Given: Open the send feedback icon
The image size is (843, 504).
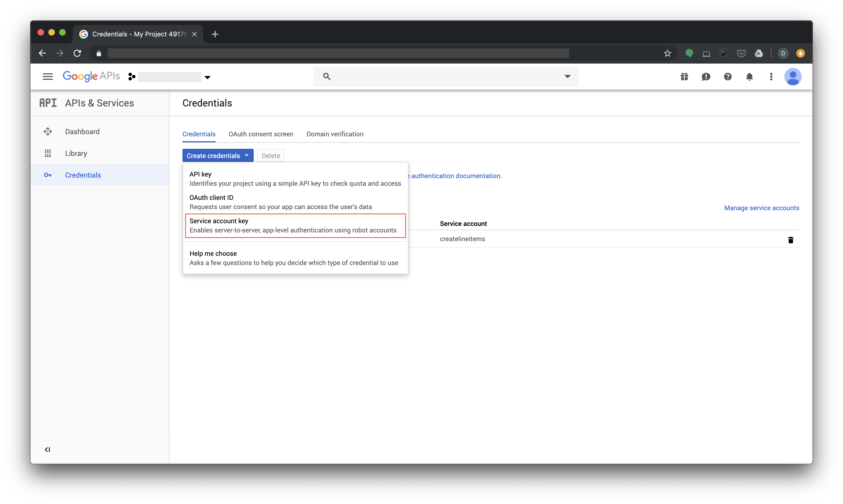Looking at the screenshot, I should (706, 77).
